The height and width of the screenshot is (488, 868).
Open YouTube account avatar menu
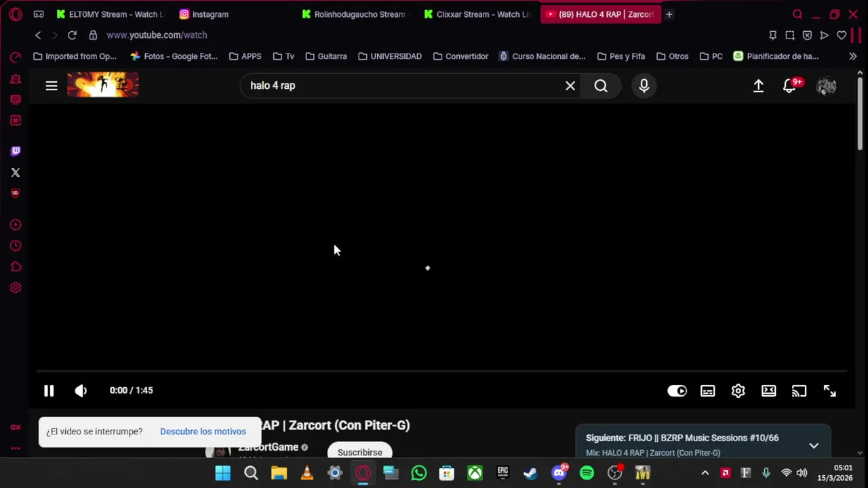tap(826, 85)
